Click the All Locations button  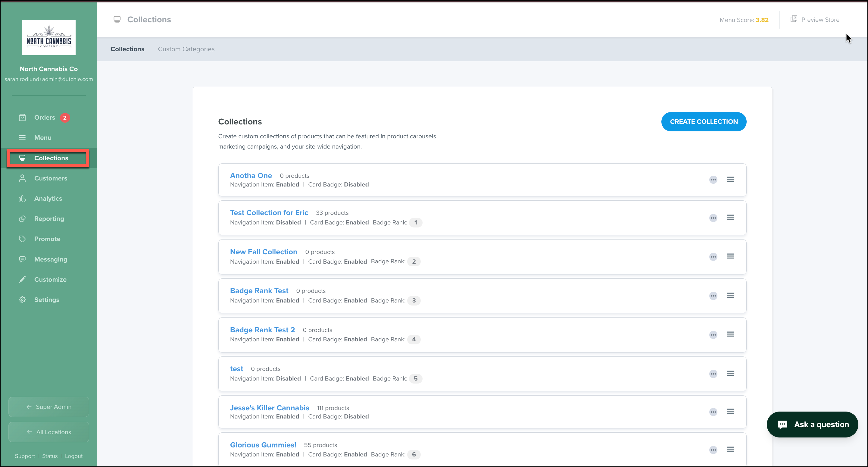tap(49, 432)
